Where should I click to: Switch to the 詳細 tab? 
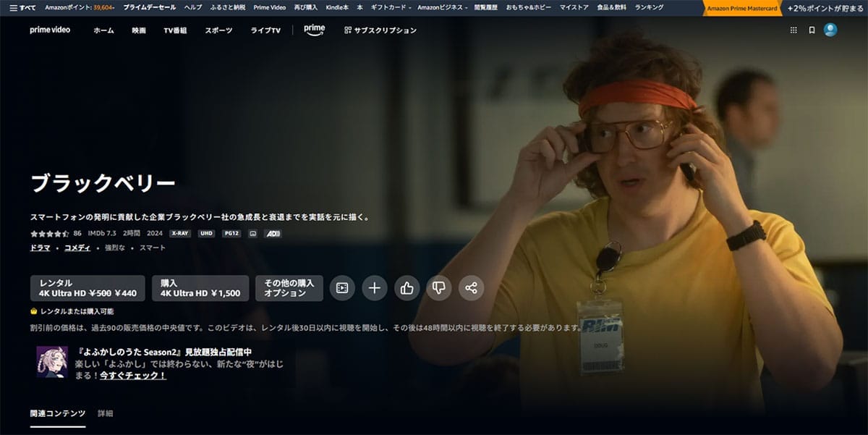[106, 413]
